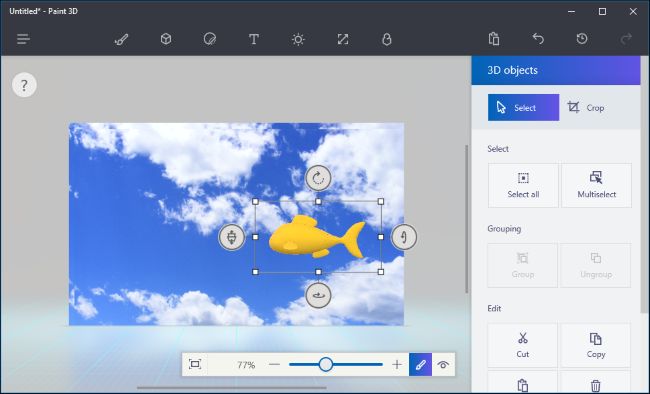Screen dimensions: 650x394
Task: Click the Paste clipboard icon in toolbar
Action: pos(494,39)
